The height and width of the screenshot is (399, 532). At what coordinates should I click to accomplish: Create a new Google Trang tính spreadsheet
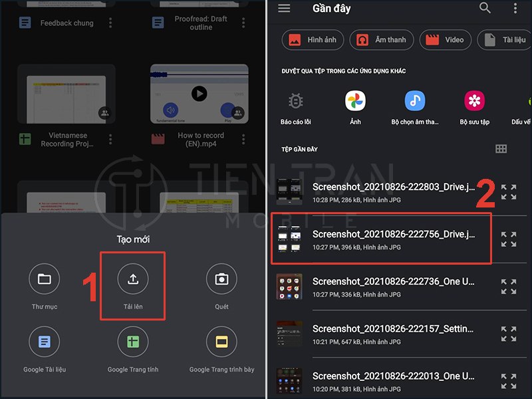[x=133, y=342]
